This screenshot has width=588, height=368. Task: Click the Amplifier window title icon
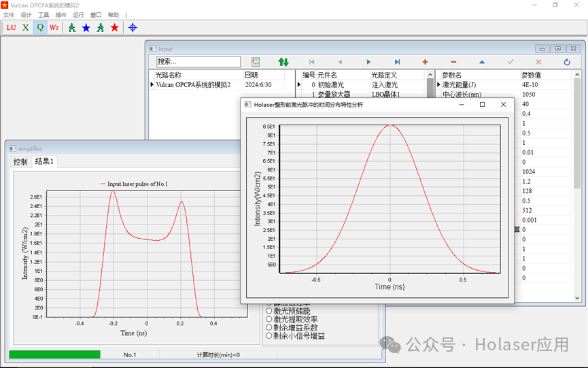point(13,148)
